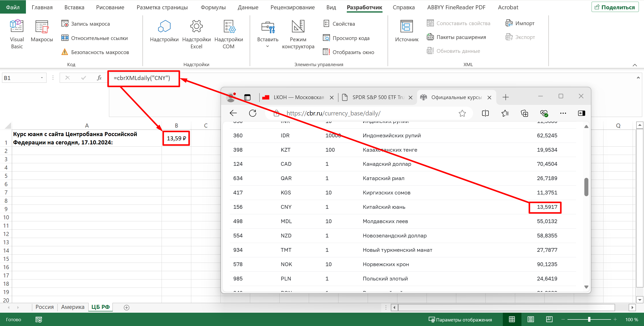Open a new browser tab

[x=505, y=97]
